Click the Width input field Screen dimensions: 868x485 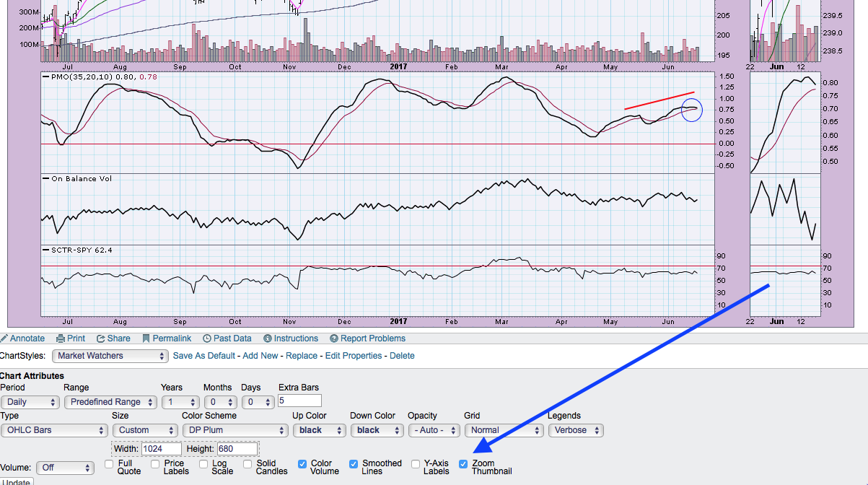click(x=161, y=449)
